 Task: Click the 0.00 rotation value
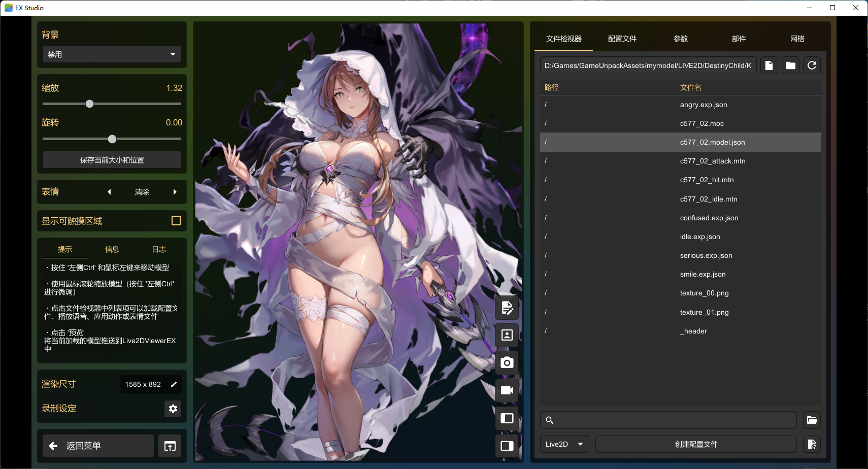point(174,122)
